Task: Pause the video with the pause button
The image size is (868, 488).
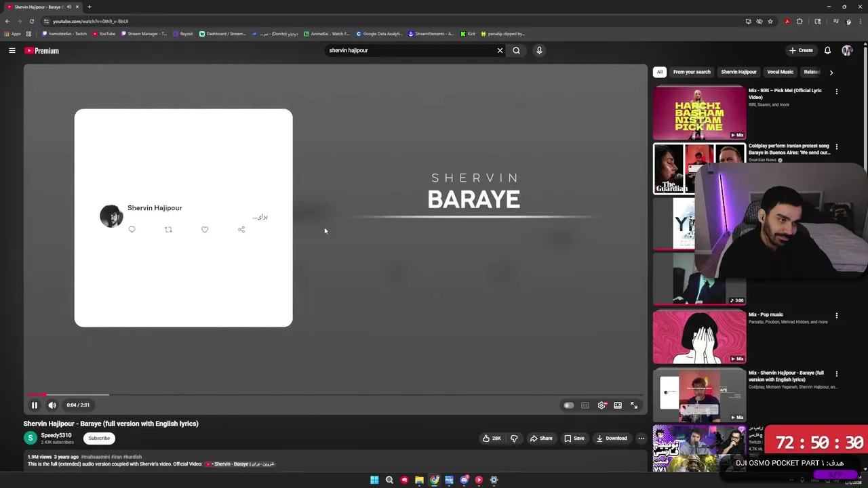Action: tap(34, 405)
